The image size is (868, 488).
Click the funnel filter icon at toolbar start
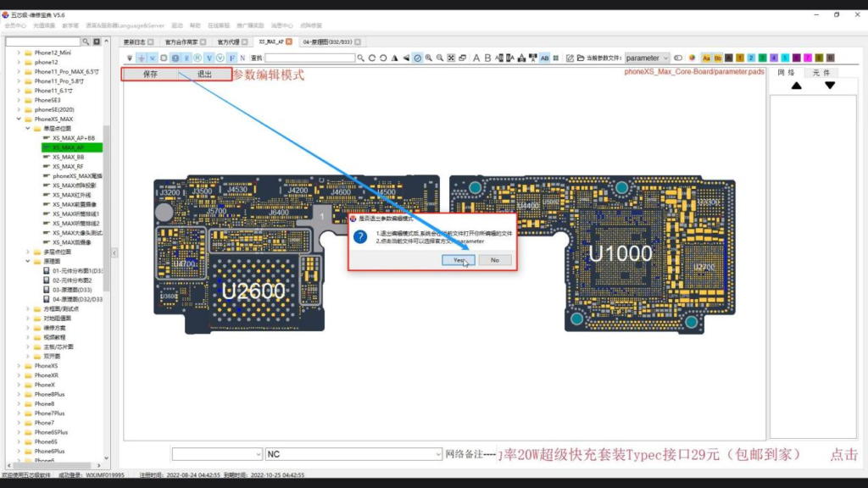point(130,58)
